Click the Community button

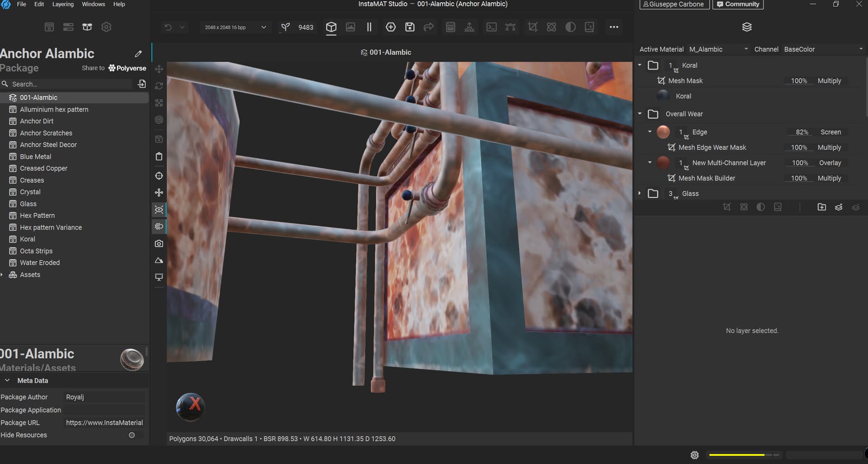(x=738, y=4)
